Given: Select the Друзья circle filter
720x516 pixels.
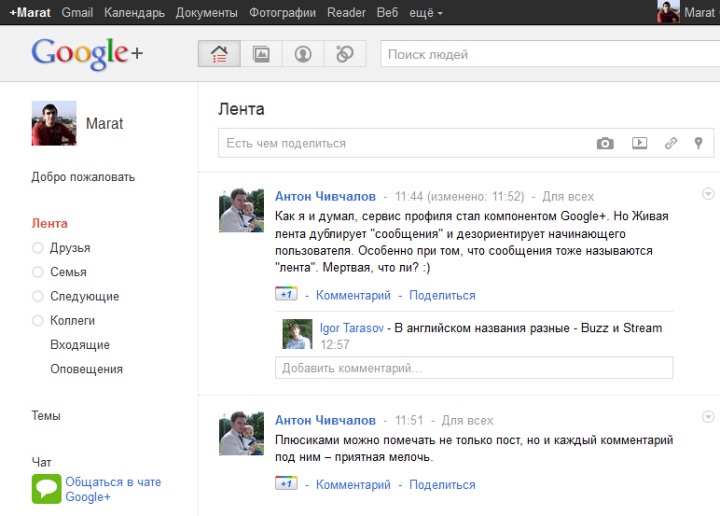Looking at the screenshot, I should [x=69, y=248].
